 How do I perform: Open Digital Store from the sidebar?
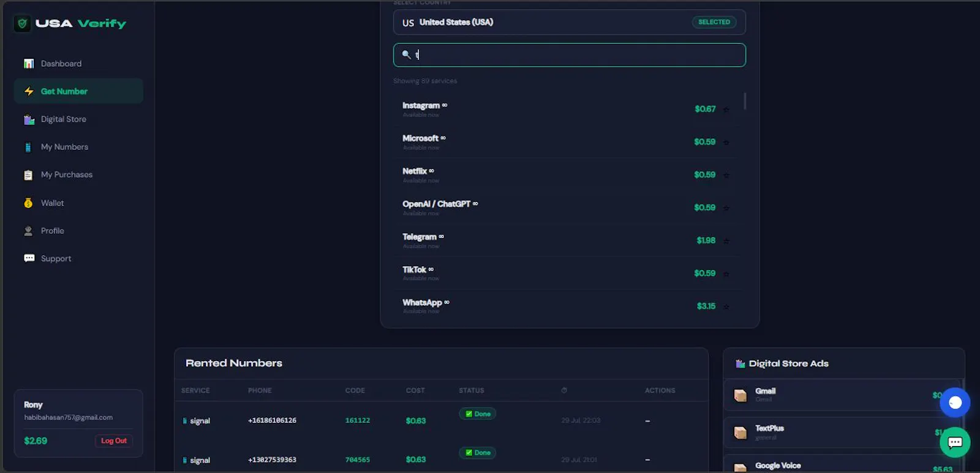[x=78, y=119]
